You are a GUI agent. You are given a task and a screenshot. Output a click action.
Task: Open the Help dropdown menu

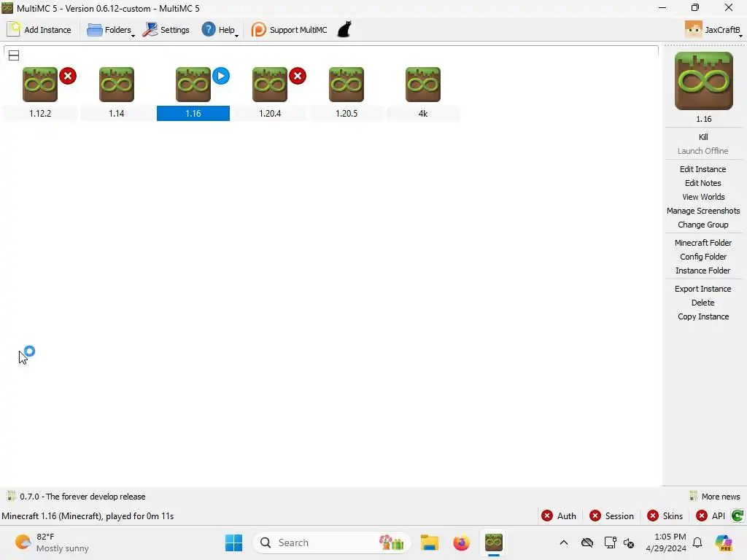coord(220,29)
